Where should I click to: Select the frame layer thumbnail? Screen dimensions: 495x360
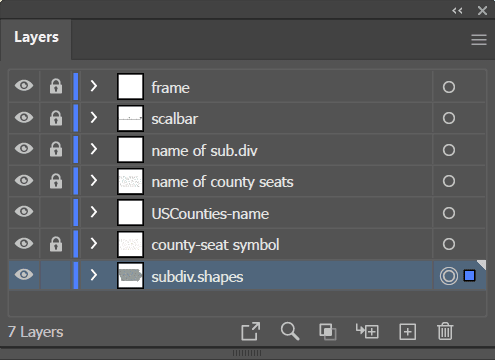(x=130, y=86)
